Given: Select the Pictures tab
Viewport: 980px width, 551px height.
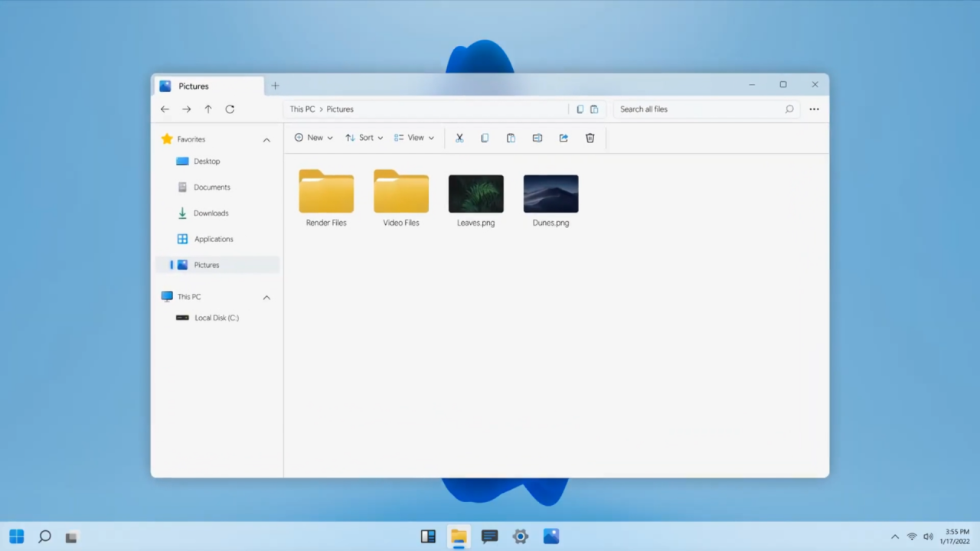Looking at the screenshot, I should 209,86.
